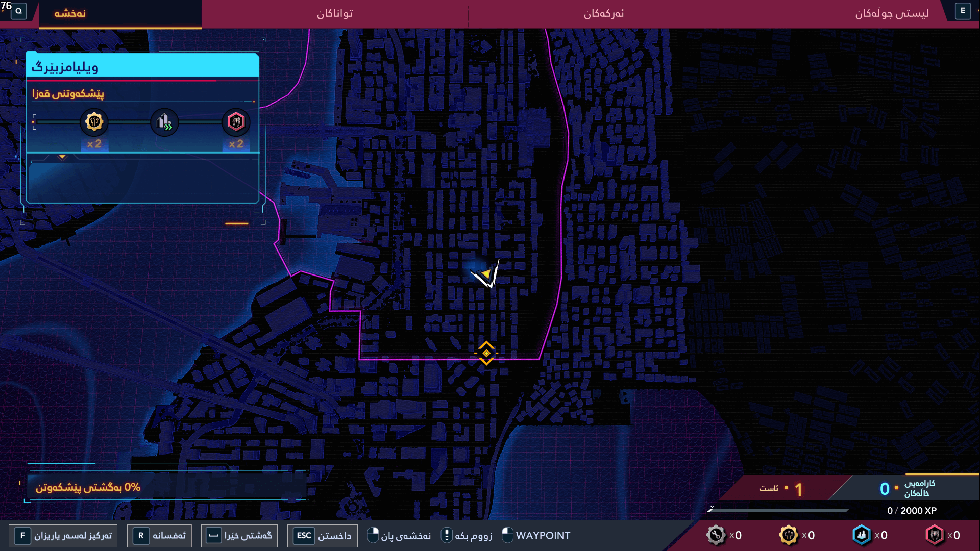Open the ئەرکەکان missions tab
This screenshot has width=980, height=551.
[602, 14]
